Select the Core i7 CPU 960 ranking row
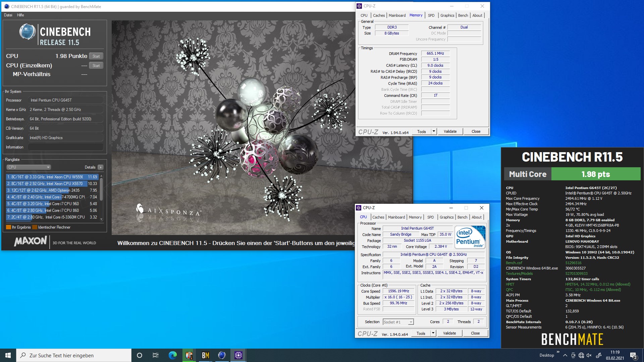Image resolution: width=644 pixels, height=362 pixels. (x=52, y=204)
